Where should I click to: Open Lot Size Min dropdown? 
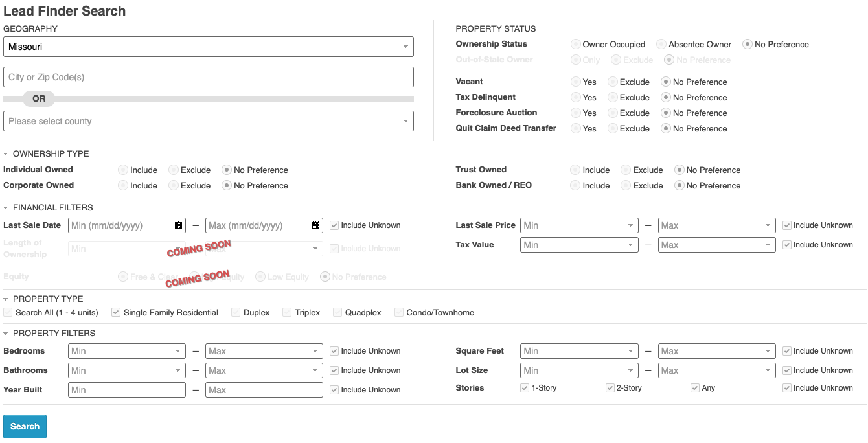580,370
